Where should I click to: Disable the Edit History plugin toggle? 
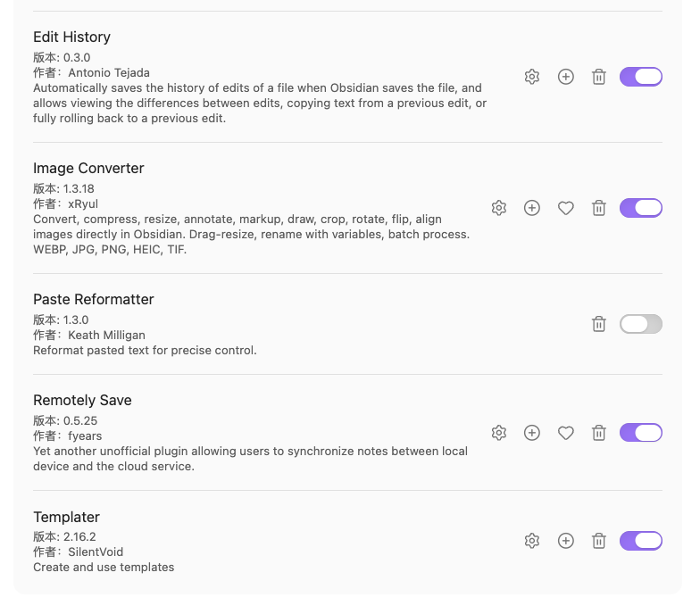coord(641,77)
